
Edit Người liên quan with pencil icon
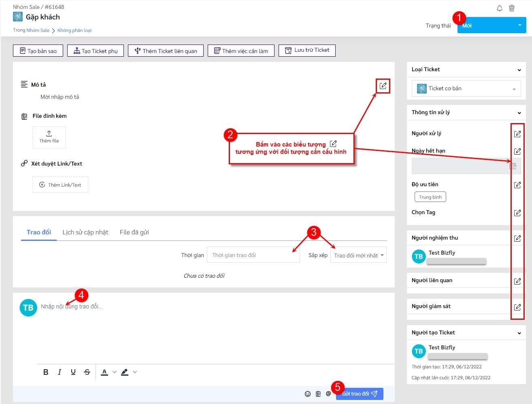pyautogui.click(x=517, y=281)
